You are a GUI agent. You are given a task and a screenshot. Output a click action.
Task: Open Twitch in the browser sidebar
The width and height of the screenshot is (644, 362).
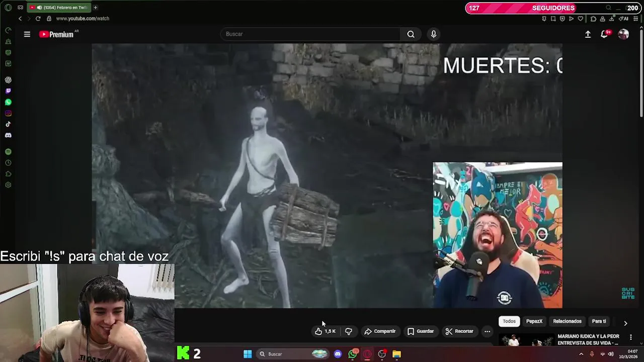point(8,91)
